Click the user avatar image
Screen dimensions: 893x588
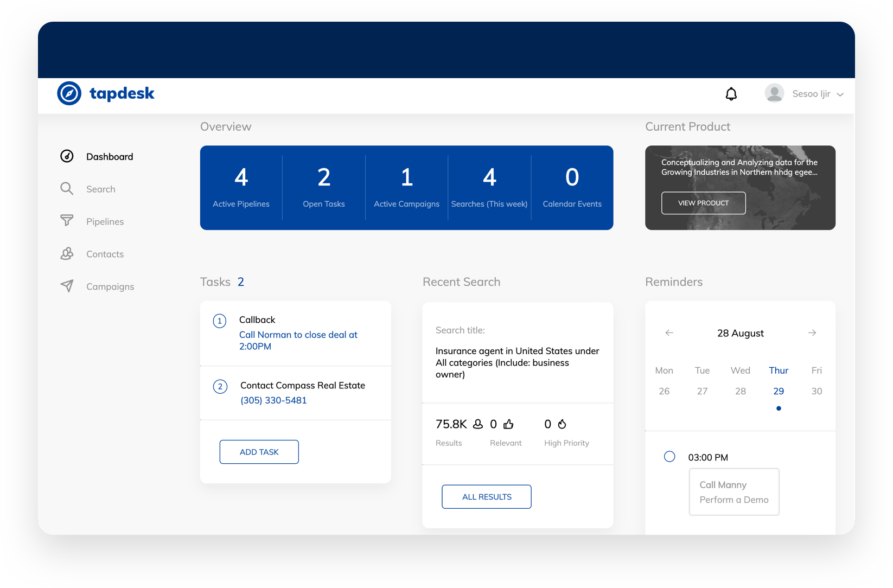pos(774,93)
